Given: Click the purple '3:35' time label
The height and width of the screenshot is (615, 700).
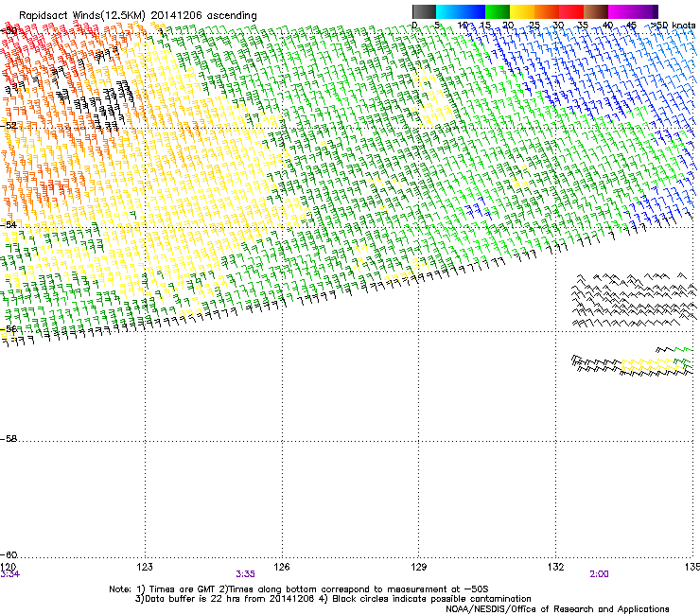Looking at the screenshot, I should pyautogui.click(x=246, y=574).
